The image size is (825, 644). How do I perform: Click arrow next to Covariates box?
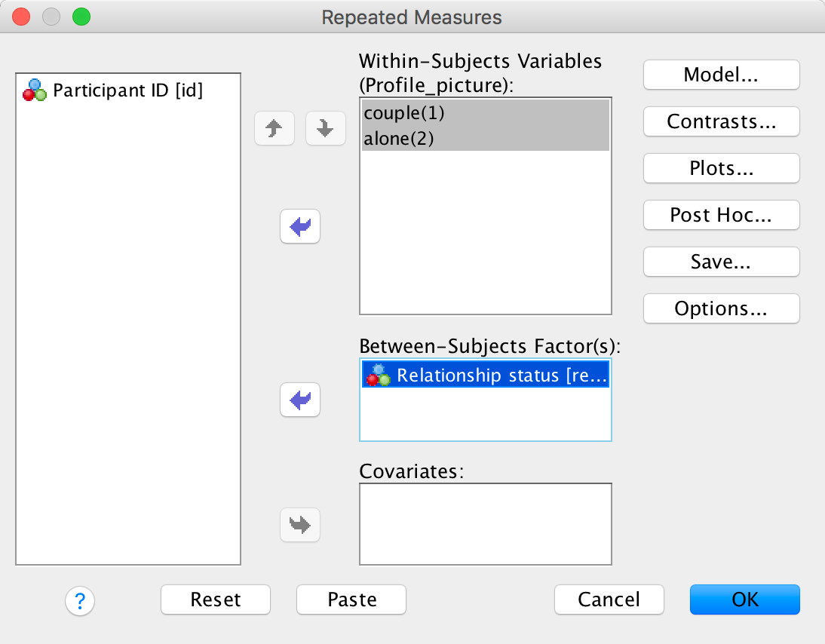coord(300,524)
